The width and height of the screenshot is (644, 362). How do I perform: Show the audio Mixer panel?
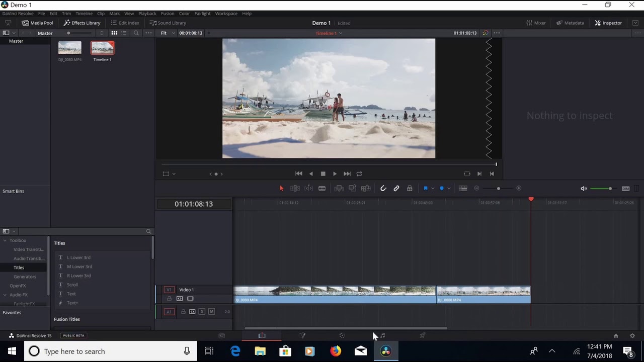click(x=536, y=23)
